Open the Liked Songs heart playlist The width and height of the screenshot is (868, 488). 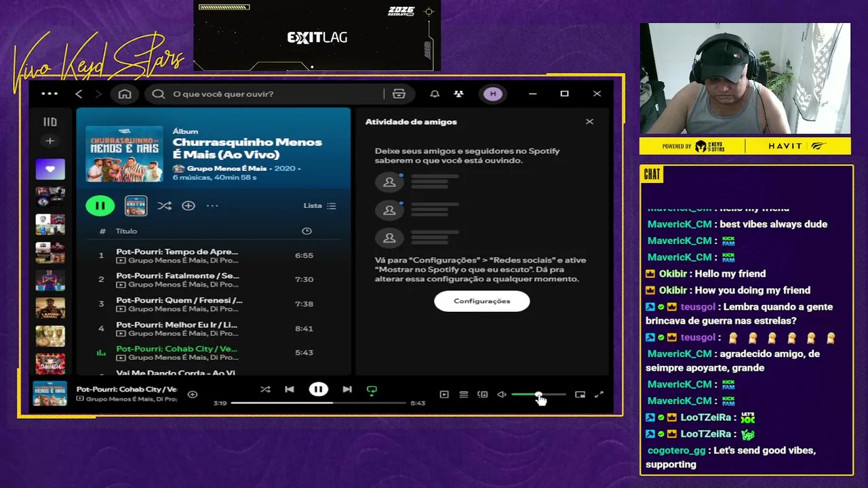pos(50,169)
